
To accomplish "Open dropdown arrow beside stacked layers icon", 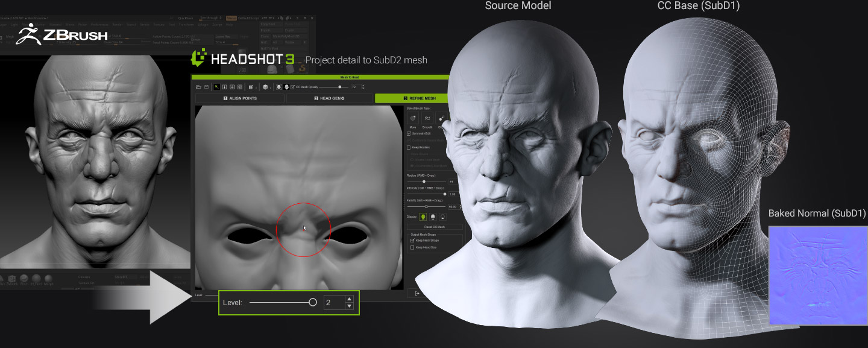I will tap(256, 88).
